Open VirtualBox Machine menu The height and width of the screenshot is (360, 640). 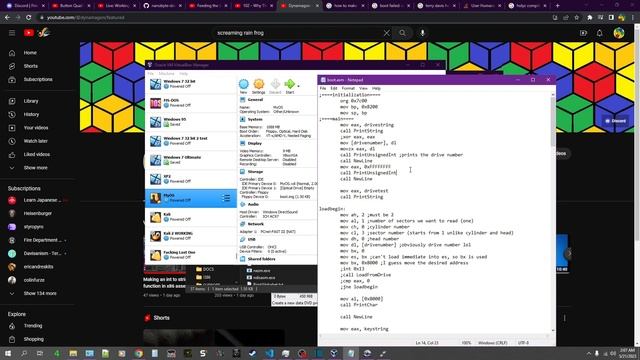[167, 73]
